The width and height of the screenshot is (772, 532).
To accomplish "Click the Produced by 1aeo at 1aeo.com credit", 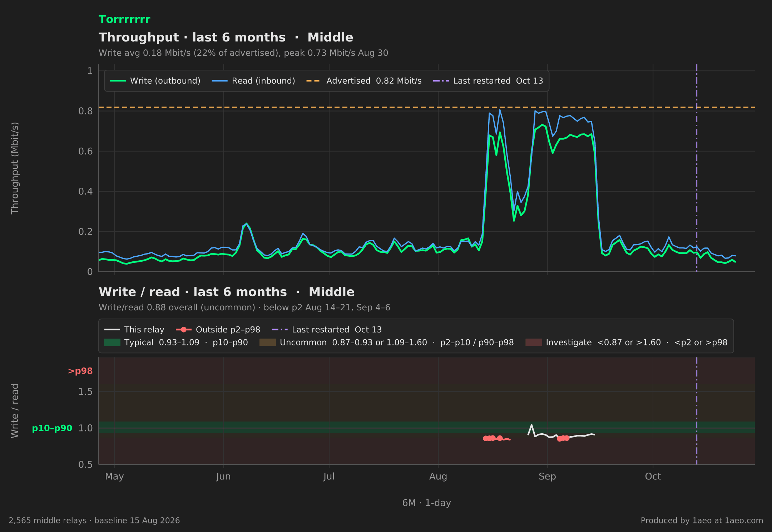I will (702, 521).
